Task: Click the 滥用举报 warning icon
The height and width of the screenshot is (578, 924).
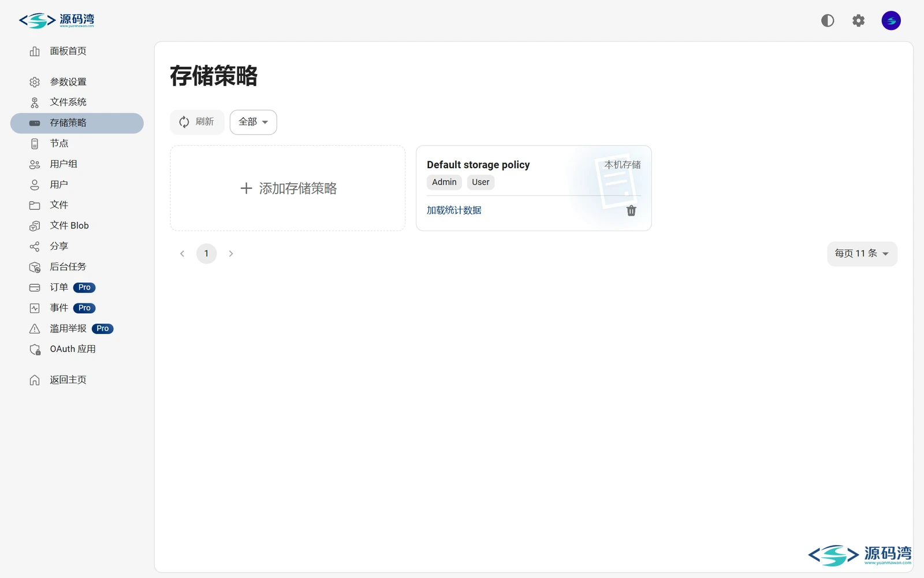Action: (x=35, y=329)
